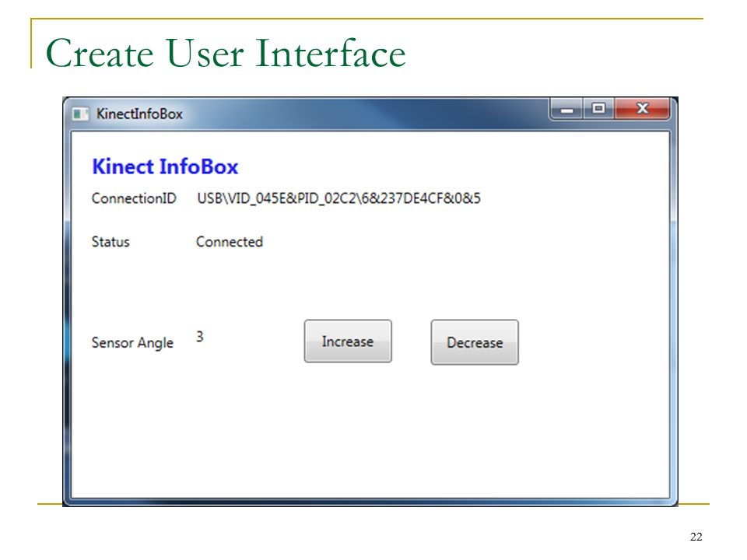Maximize the KinectInfoBox window
747x560 pixels.
598,109
